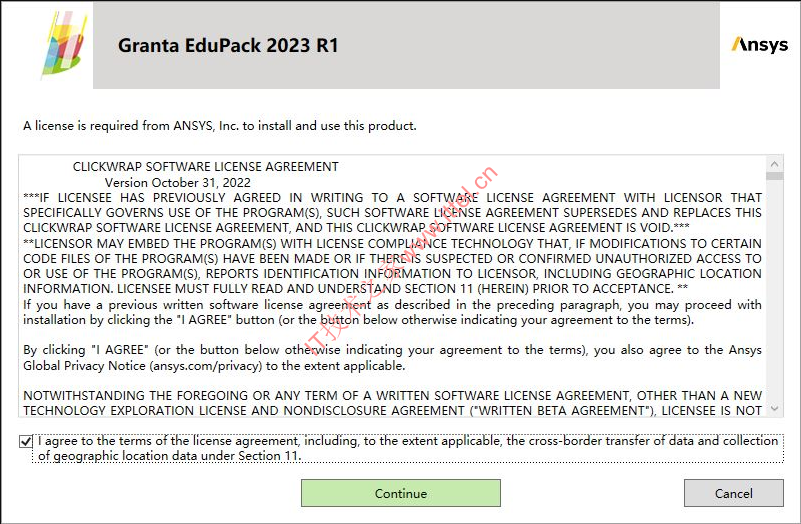This screenshot has width=801, height=524.
Task: Click the "CLICKWRAP SOFTWARE LICENSE AGREEMENT" heading
Action: (x=205, y=167)
